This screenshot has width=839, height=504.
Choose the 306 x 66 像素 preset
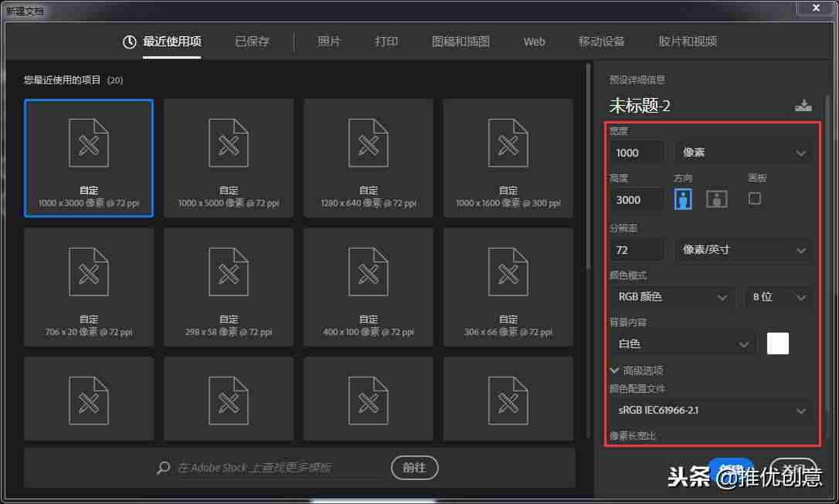(508, 287)
